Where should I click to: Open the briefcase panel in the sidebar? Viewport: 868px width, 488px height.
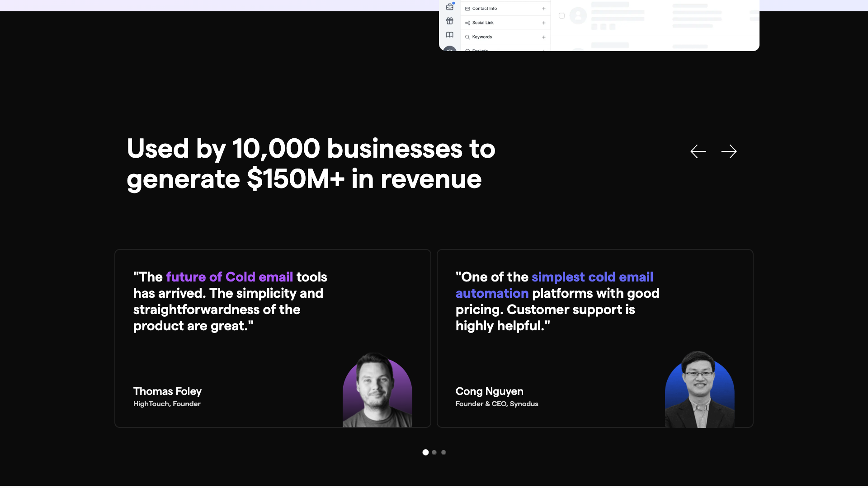pos(449,6)
